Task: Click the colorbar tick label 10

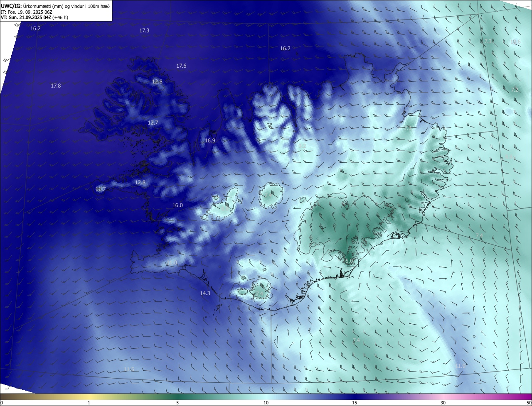Action: (x=266, y=403)
